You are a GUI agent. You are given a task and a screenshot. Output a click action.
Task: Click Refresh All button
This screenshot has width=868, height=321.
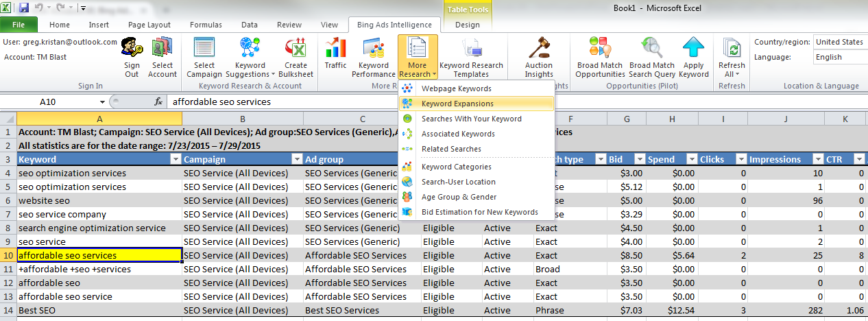[x=732, y=57]
